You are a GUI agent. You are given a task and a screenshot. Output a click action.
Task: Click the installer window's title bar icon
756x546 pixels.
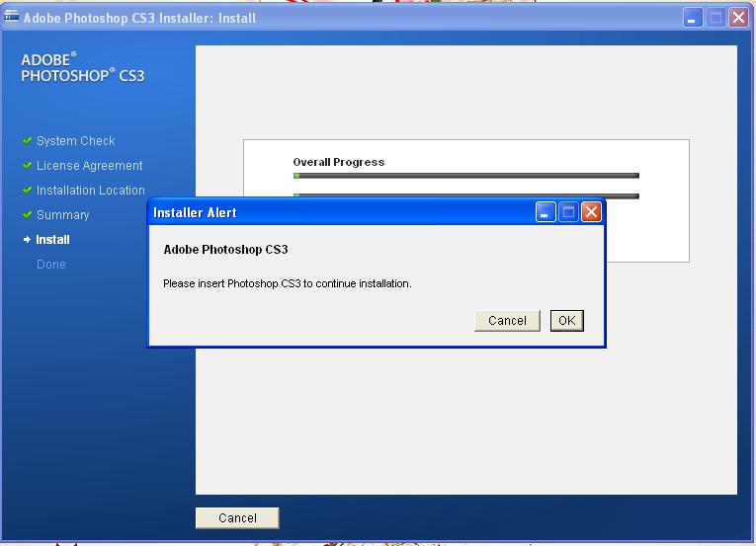click(11, 18)
